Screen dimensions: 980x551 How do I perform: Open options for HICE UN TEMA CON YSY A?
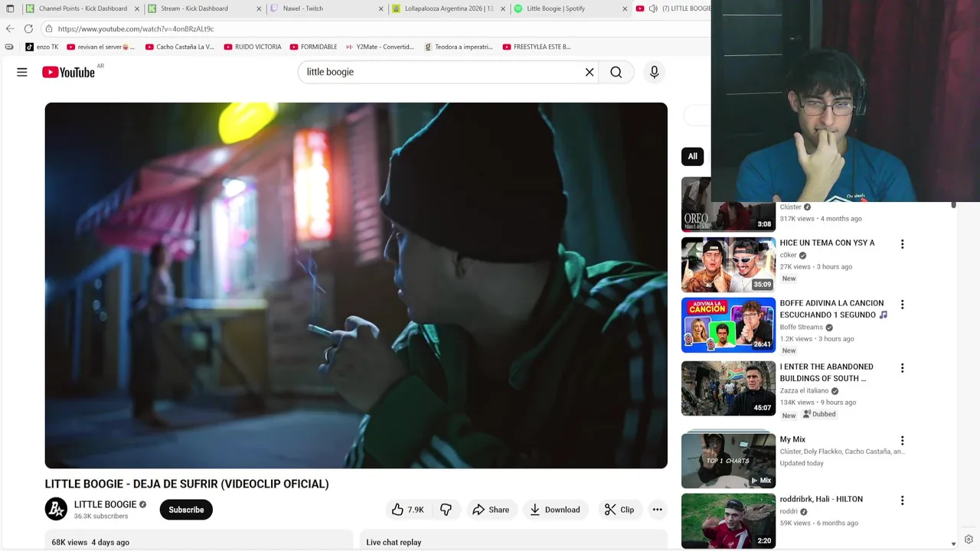(x=902, y=244)
